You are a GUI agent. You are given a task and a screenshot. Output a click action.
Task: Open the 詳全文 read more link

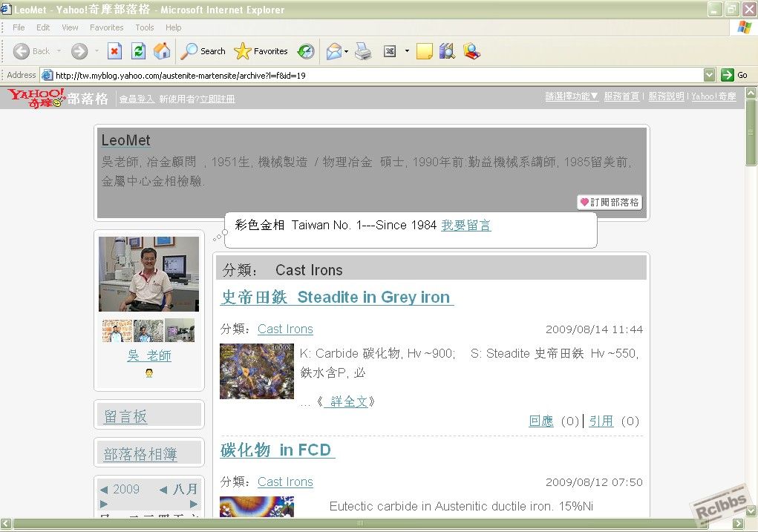point(346,401)
